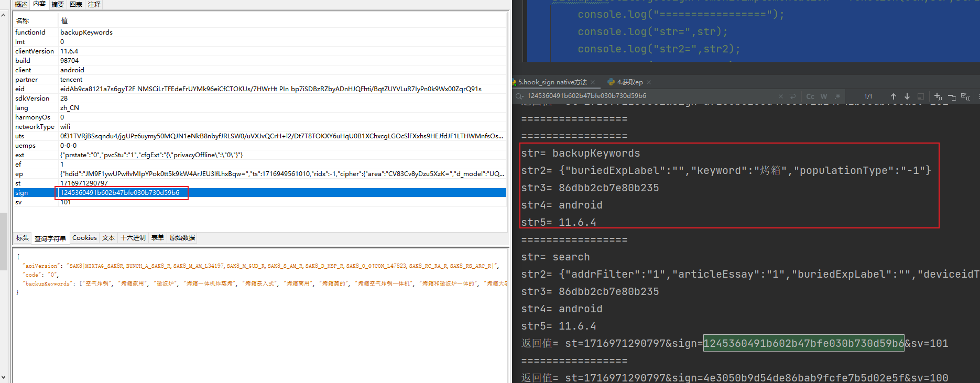
Task: Click console.log("str2=",str2) code line
Action: (x=659, y=49)
